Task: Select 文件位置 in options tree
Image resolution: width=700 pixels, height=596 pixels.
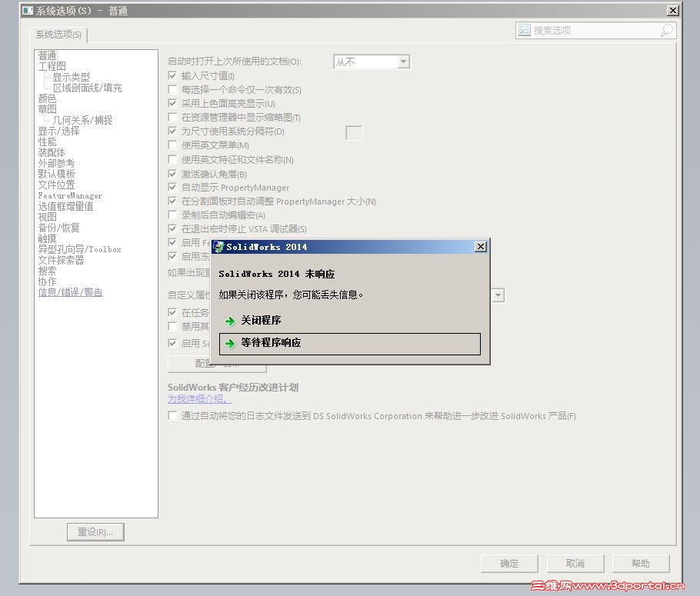Action: point(57,185)
